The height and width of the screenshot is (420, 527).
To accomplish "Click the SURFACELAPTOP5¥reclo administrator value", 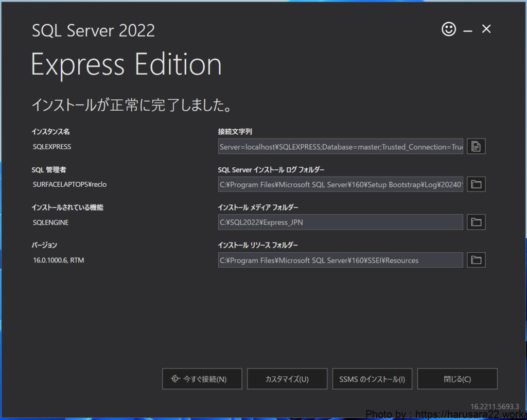I will 69,184.
